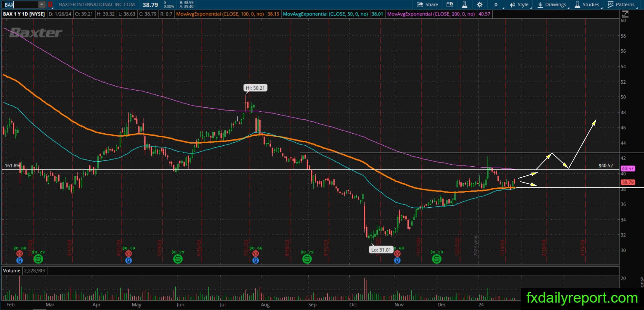This screenshot has height=310, width=644.
Task: Click the BAX 1 Y 1D [NYSE] chart title
Action: point(24,14)
